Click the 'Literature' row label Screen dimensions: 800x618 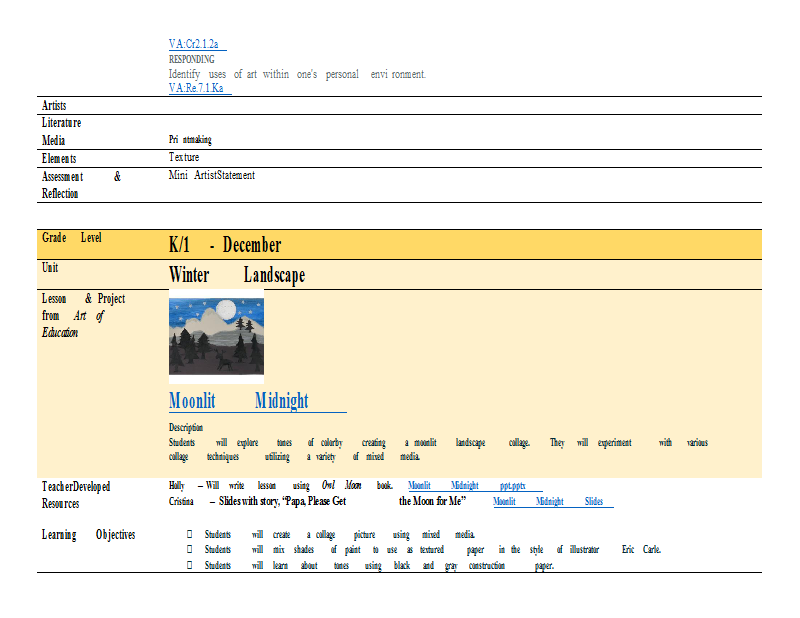point(61,123)
